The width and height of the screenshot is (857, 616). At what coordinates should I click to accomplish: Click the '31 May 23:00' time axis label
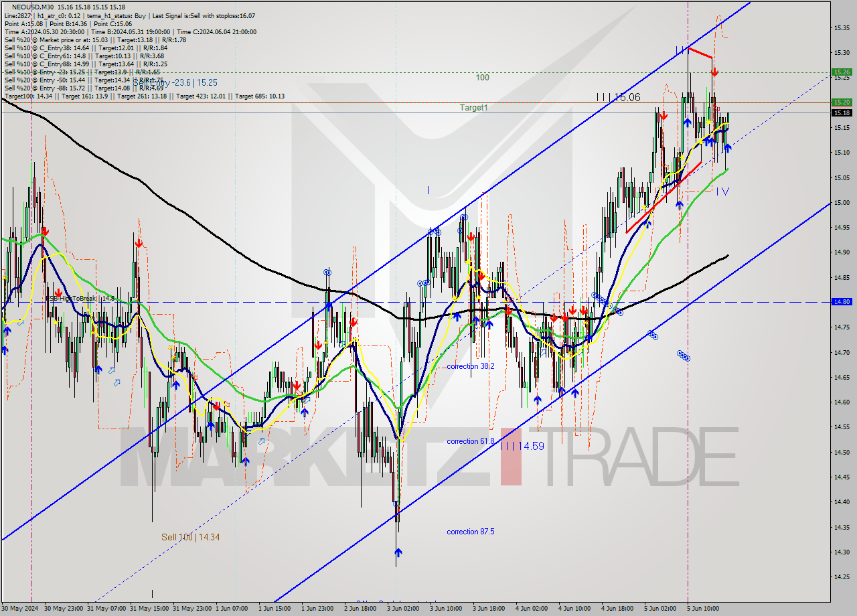click(x=193, y=609)
